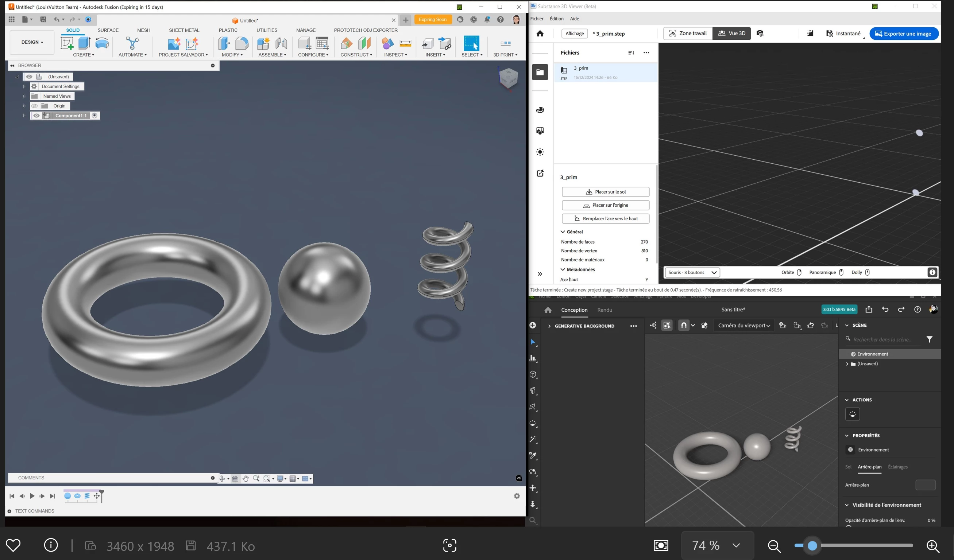This screenshot has width=954, height=560.
Task: Toggle eye icon of Unsaved root
Action: [x=29, y=77]
